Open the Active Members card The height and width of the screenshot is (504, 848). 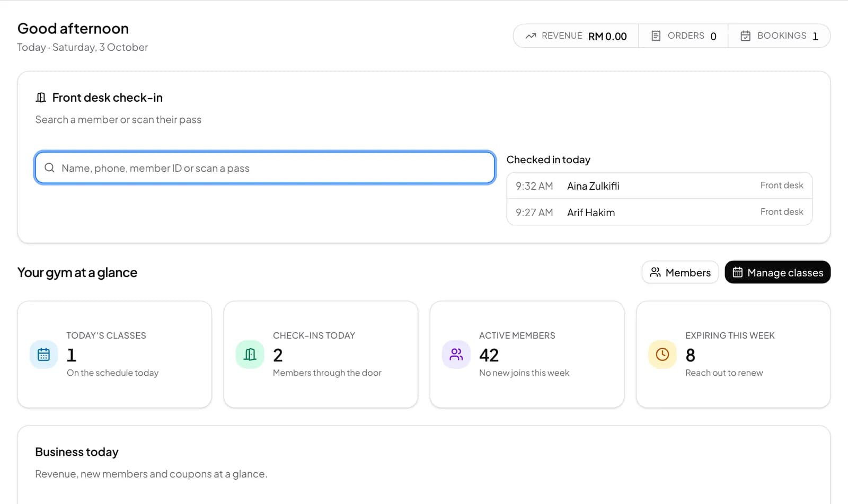(527, 354)
